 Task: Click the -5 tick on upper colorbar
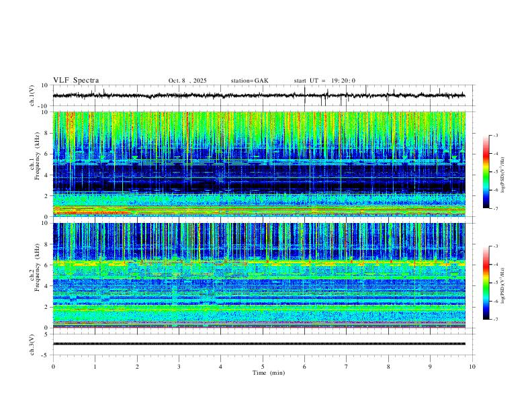495,172
